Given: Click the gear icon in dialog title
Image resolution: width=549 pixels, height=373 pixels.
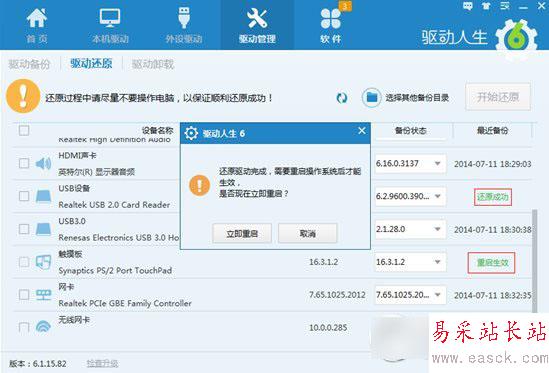Looking at the screenshot, I should (191, 133).
